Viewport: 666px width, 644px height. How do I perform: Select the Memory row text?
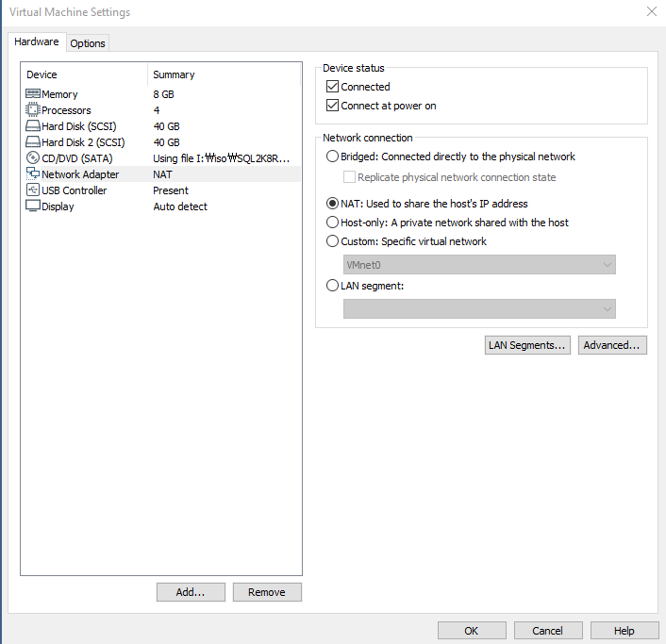click(59, 94)
